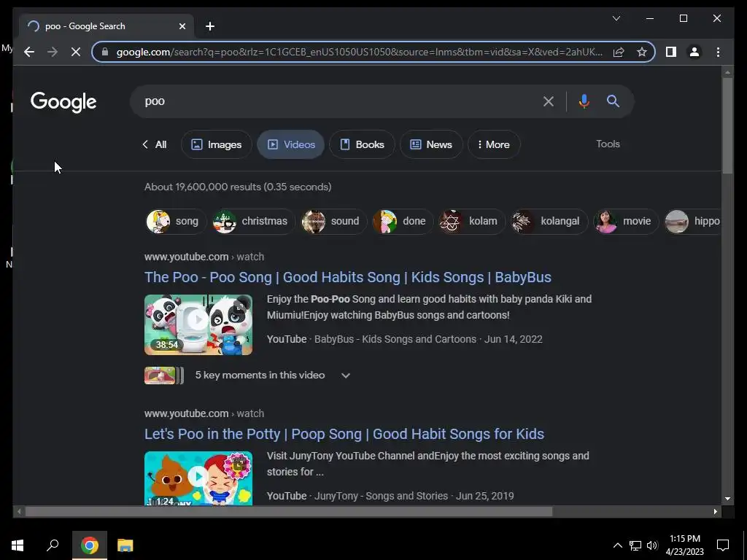The height and width of the screenshot is (560, 747).
Task: Open 'The Poo - Poo Song' BabyBus link
Action: pos(348,277)
